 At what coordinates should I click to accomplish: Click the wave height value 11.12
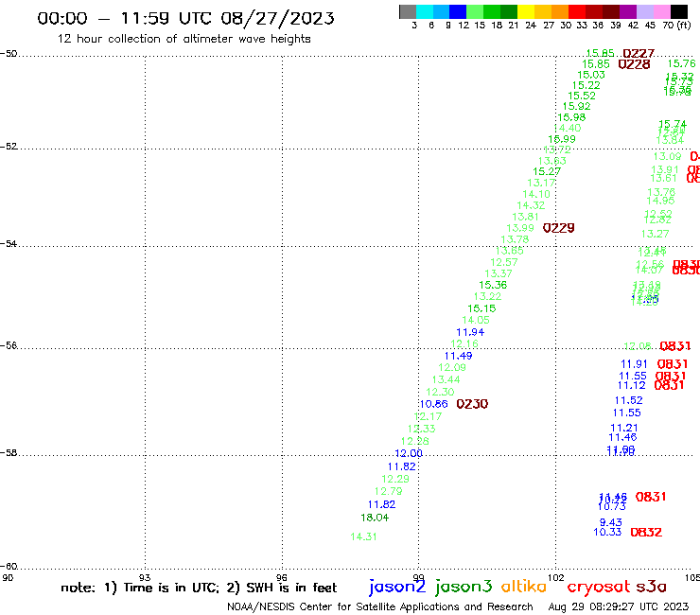631,385
